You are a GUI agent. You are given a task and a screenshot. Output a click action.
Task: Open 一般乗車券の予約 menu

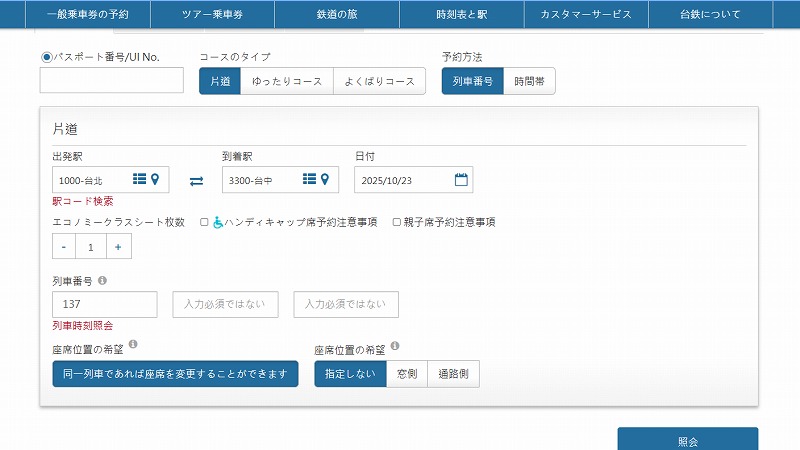pos(88,14)
